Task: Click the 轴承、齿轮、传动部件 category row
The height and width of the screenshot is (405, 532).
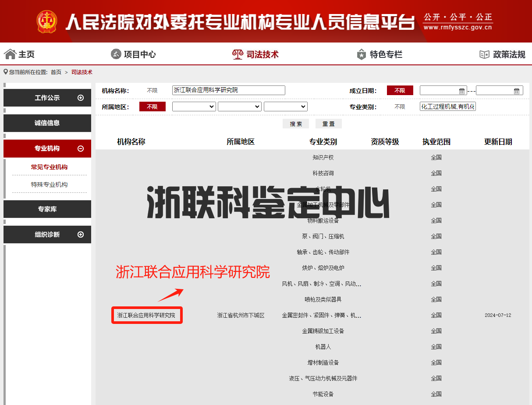Action: pyautogui.click(x=323, y=252)
